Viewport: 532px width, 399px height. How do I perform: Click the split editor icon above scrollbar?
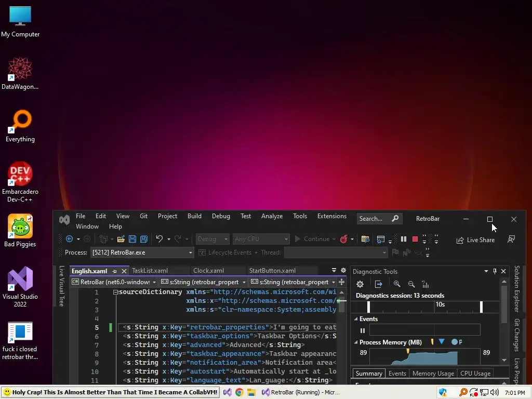point(342,282)
